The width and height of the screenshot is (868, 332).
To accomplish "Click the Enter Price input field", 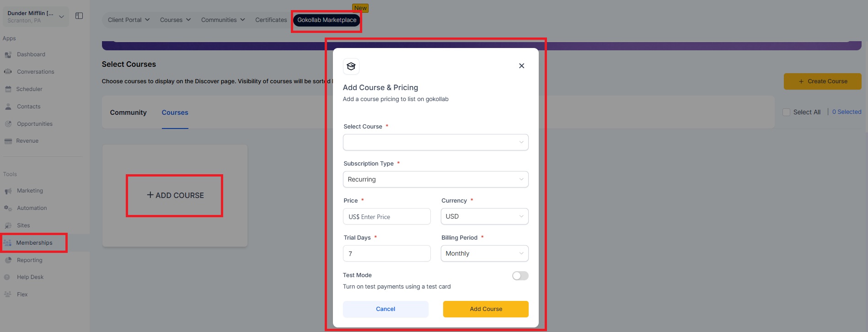I will tap(386, 216).
